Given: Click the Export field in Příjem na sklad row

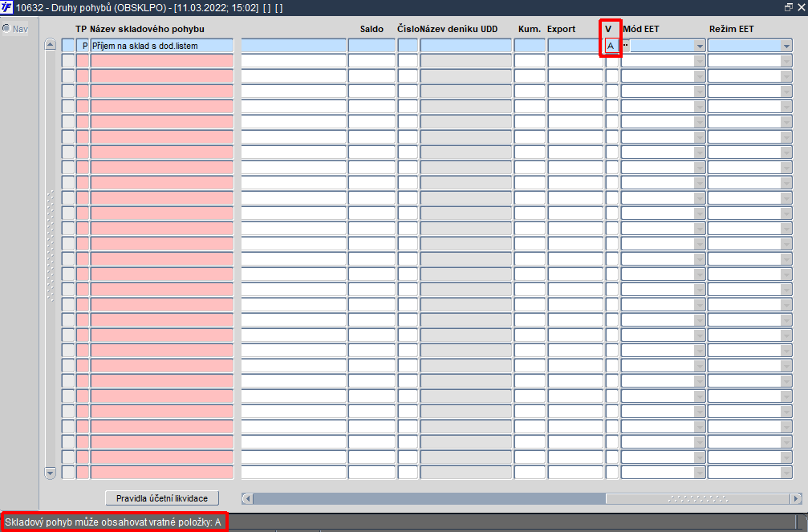Looking at the screenshot, I should pos(575,46).
